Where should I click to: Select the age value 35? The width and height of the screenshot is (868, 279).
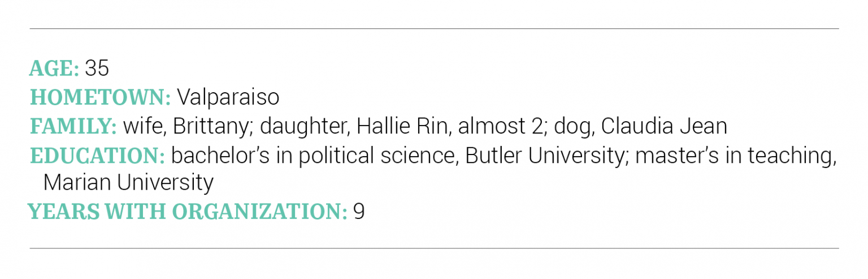97,68
